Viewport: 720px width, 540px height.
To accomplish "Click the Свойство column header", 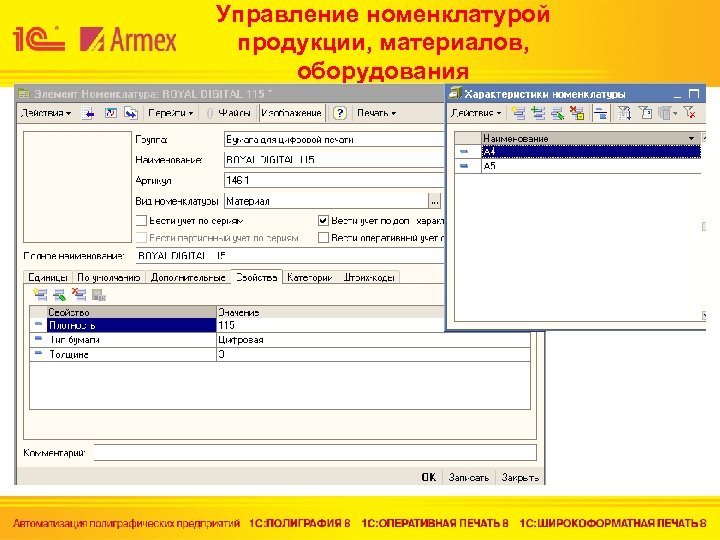I will tap(131, 312).
